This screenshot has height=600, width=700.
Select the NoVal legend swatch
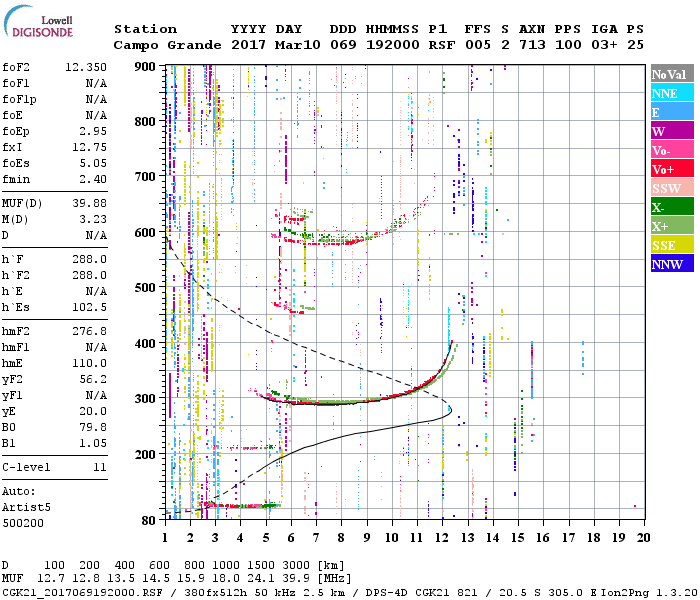point(671,74)
